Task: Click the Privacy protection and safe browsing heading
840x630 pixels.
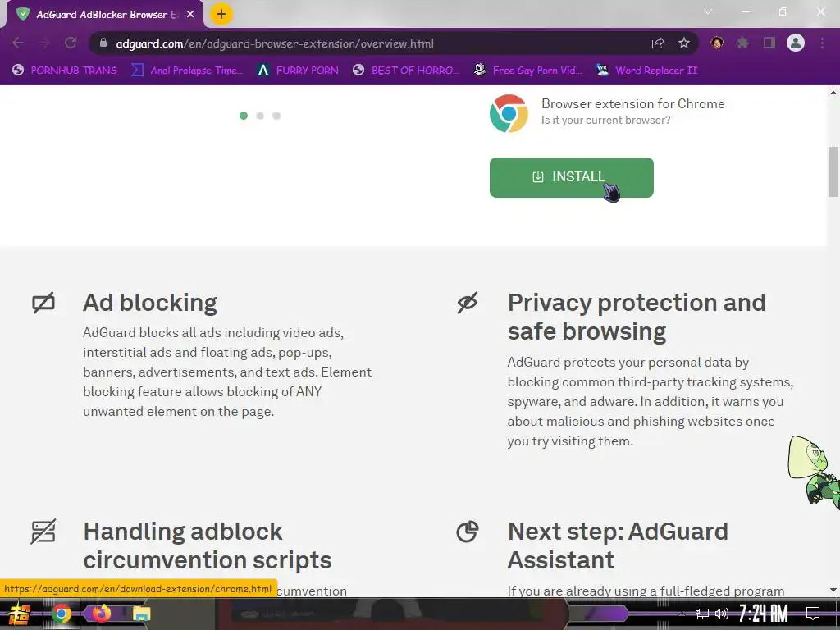Action: (x=637, y=317)
